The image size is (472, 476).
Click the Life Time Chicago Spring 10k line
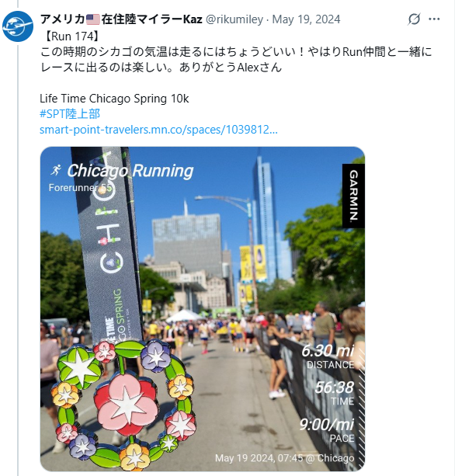coord(114,99)
